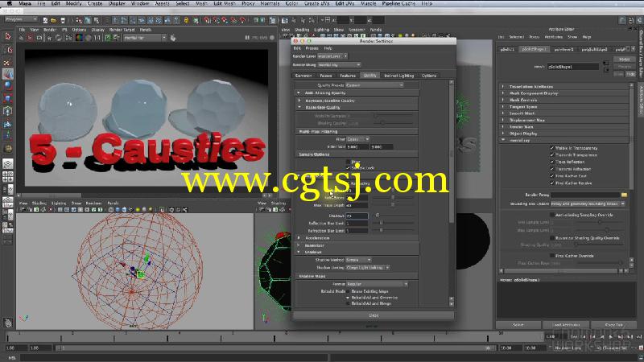The width and height of the screenshot is (644, 362).
Task: Expand Raytrace/Scanline Quality section
Action: 299,100
